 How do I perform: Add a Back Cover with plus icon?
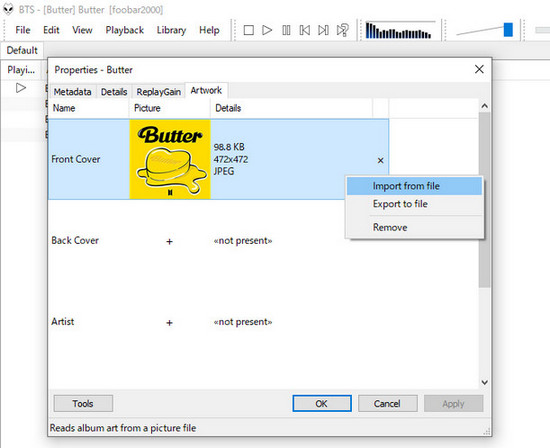click(x=169, y=241)
